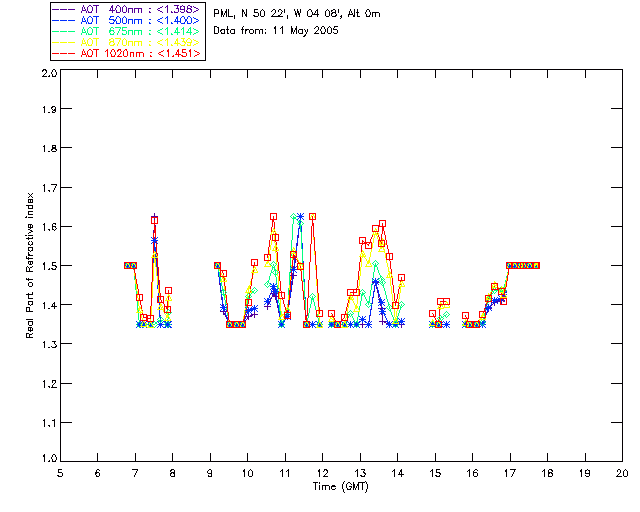The image size is (640, 512).
Task: Click the 2.0 y-axis tick label
Action: 49,73
